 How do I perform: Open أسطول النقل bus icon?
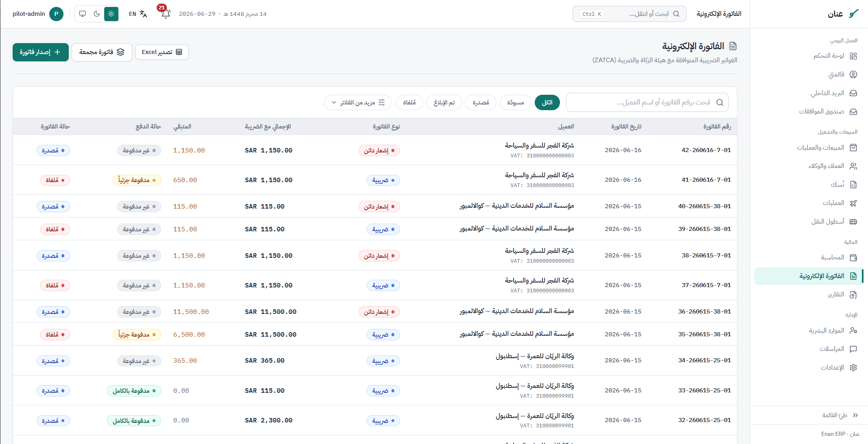[x=853, y=222]
